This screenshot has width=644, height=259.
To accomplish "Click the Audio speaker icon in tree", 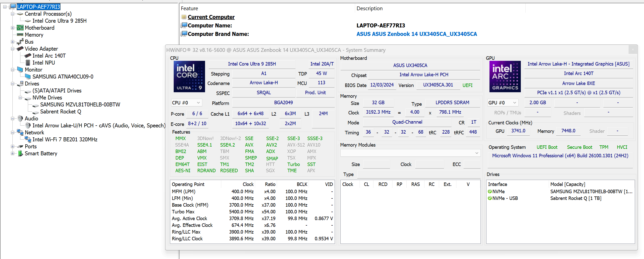I will click(20, 118).
